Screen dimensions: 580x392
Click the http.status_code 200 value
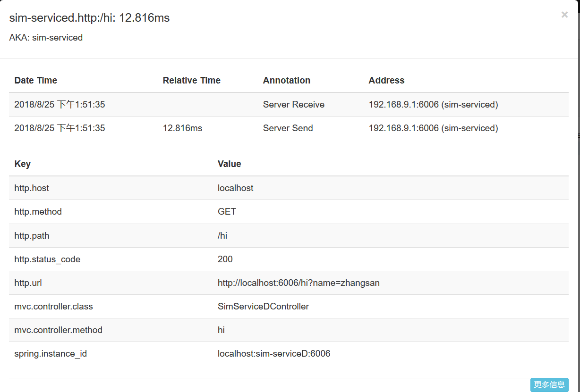coord(225,259)
